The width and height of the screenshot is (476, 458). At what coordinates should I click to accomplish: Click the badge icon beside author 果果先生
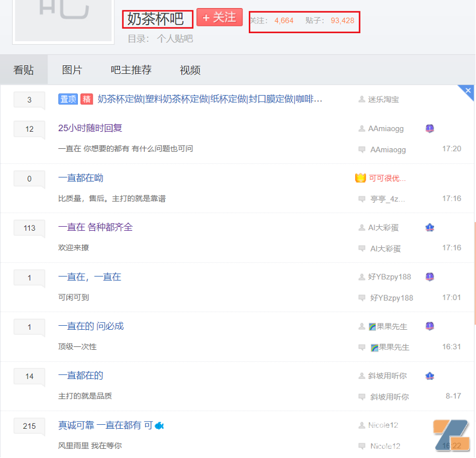pos(430,326)
